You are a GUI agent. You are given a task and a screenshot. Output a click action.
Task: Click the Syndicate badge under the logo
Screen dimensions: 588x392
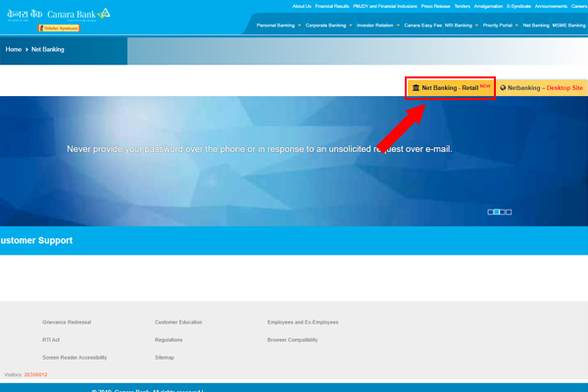(59, 28)
